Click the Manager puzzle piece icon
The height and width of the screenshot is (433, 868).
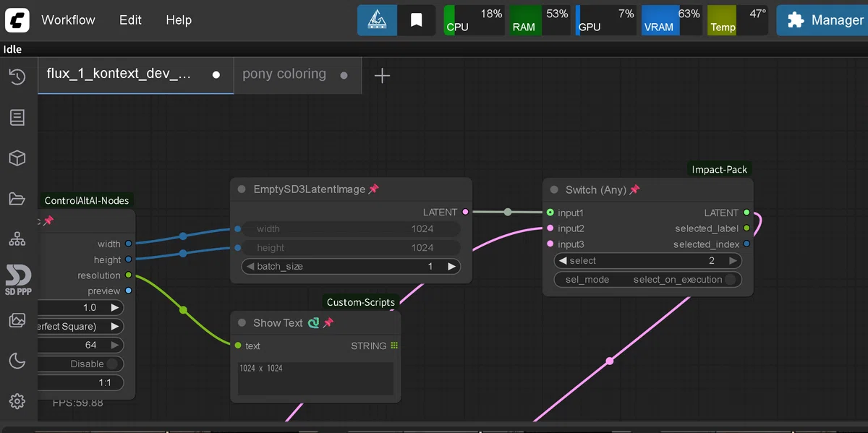coord(796,20)
